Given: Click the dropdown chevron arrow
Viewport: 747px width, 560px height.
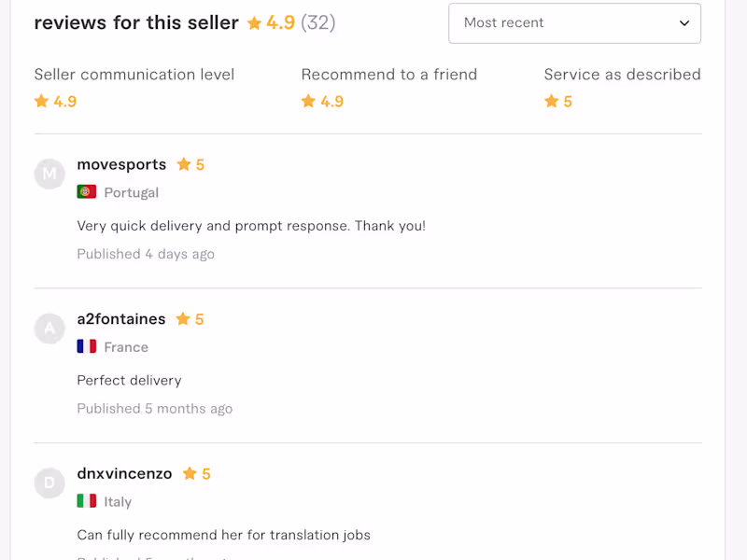Looking at the screenshot, I should (684, 23).
